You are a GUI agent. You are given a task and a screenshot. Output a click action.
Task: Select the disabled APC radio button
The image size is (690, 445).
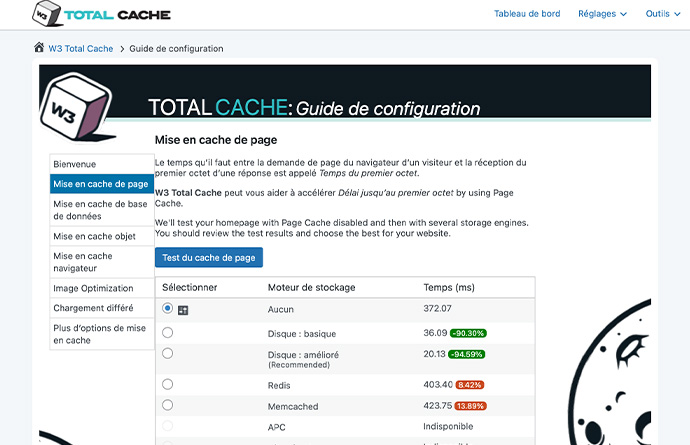(x=167, y=426)
